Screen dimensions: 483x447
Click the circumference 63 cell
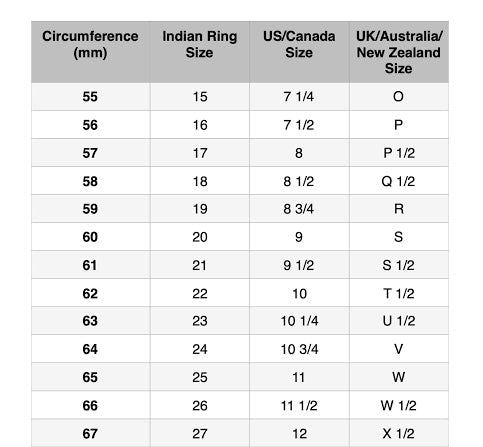pos(90,321)
